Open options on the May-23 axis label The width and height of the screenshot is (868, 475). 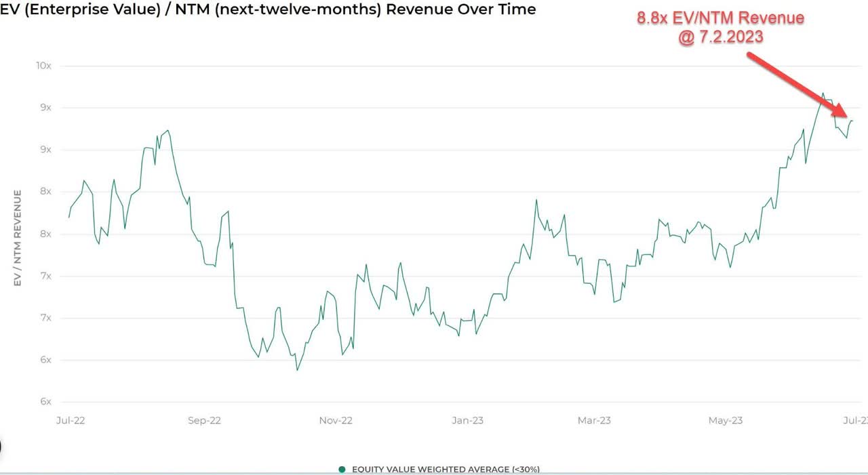click(x=725, y=420)
